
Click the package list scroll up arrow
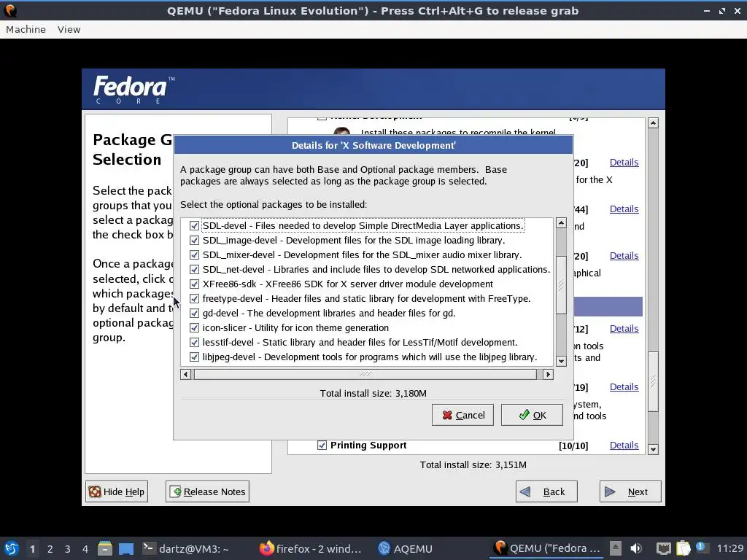(561, 223)
